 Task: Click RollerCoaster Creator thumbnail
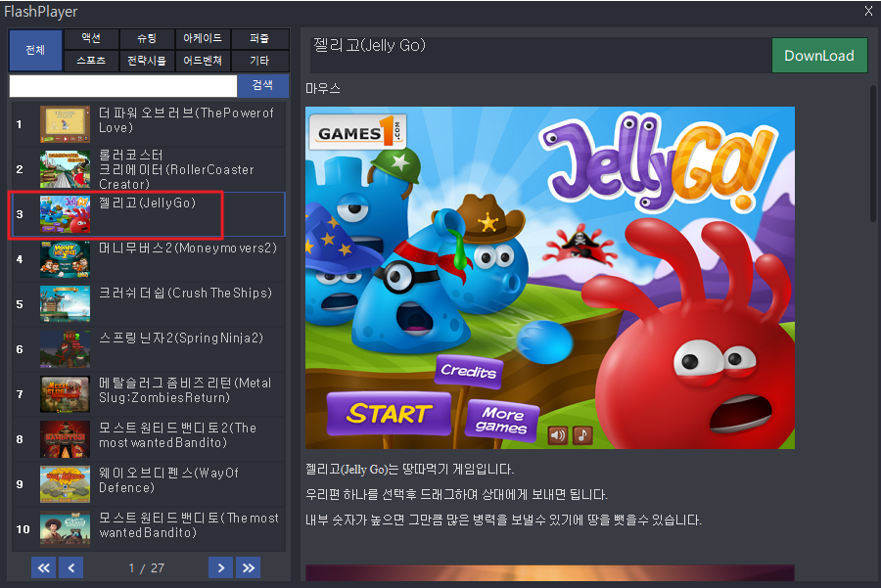pos(66,169)
